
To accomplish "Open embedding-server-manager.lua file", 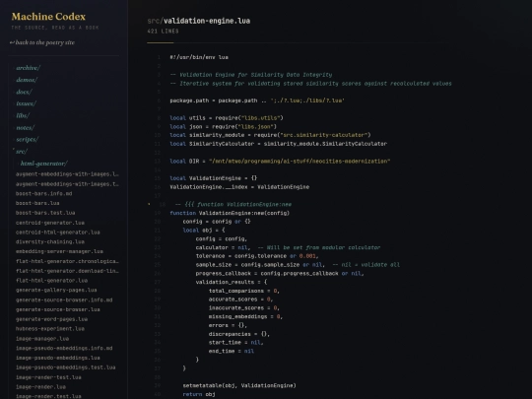I will pos(59,251).
